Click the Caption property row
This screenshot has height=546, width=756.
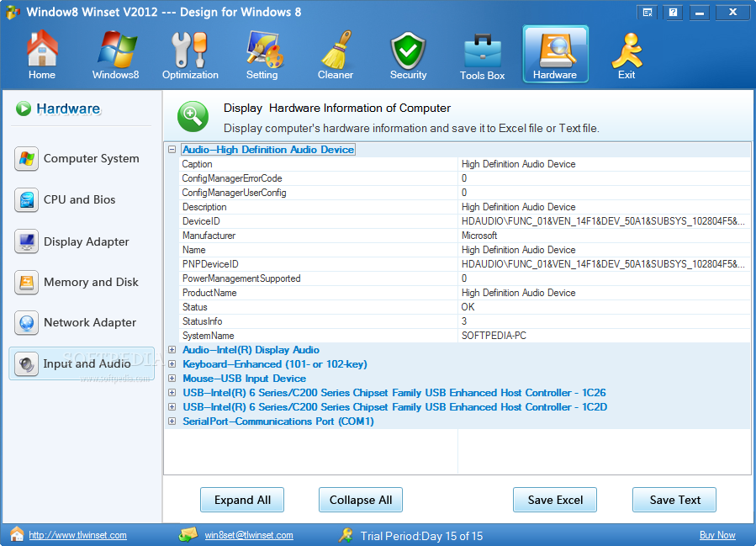464,164
